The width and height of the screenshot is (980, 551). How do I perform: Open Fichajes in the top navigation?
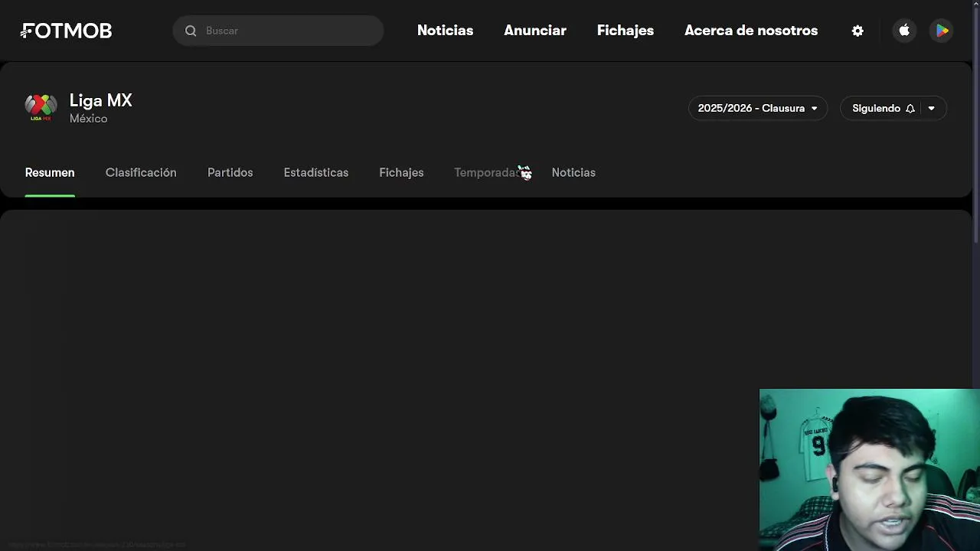click(x=626, y=31)
